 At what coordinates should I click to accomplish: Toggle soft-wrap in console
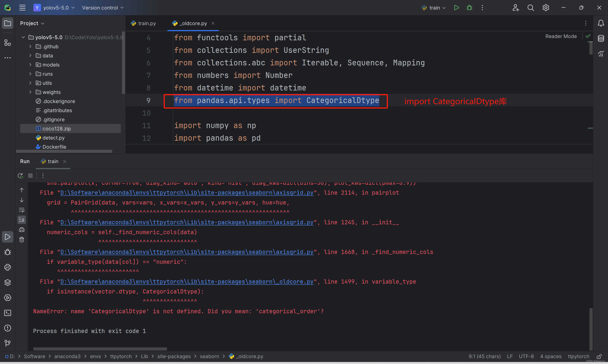(22, 210)
